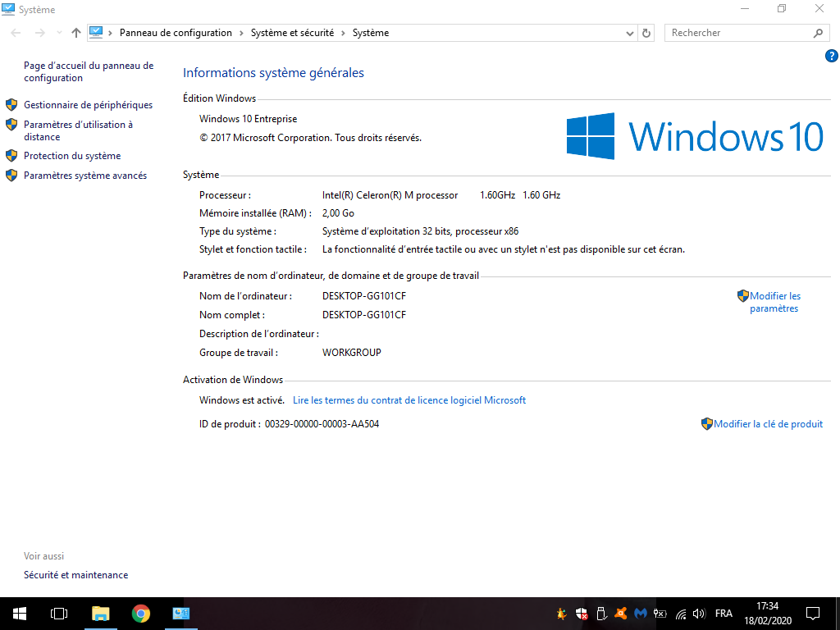
Task: Open File Explorer from the taskbar
Action: tap(100, 614)
